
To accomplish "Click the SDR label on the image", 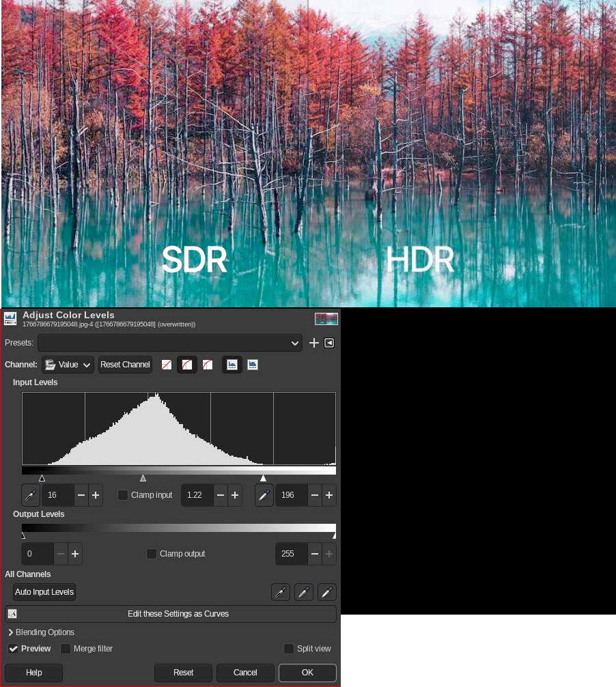I will [195, 260].
